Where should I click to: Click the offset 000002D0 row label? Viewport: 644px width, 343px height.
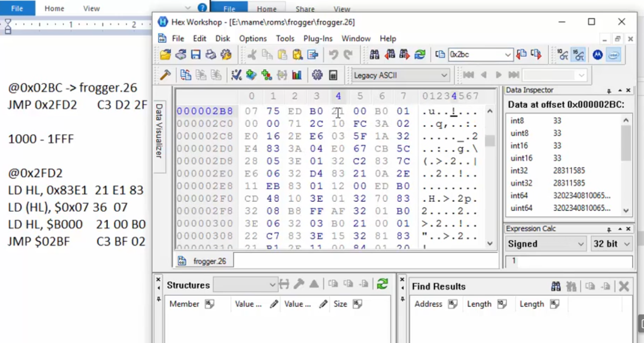[x=205, y=148]
